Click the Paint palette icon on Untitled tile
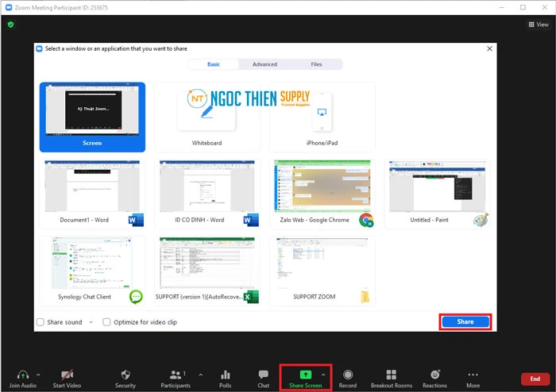The image size is (556, 392). pos(481,220)
